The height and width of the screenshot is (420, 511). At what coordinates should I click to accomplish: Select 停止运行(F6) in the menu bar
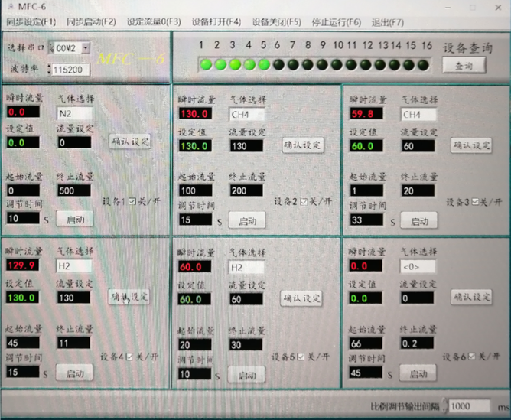tap(336, 22)
